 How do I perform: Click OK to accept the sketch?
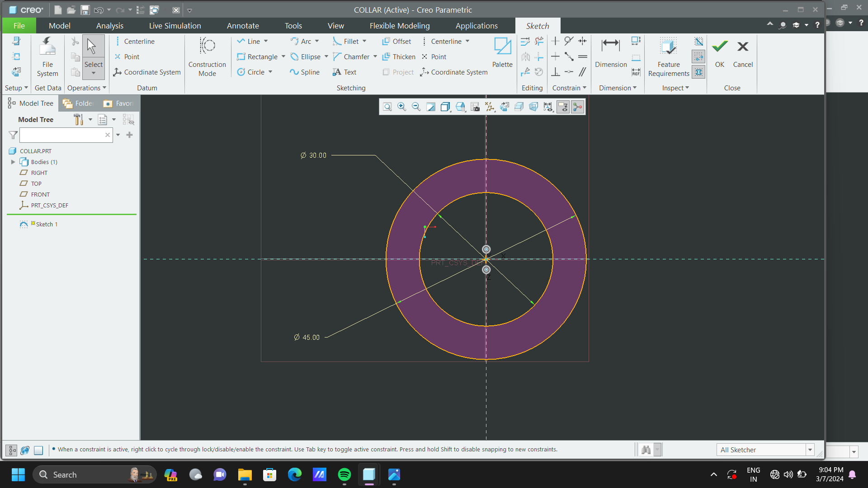click(720, 52)
